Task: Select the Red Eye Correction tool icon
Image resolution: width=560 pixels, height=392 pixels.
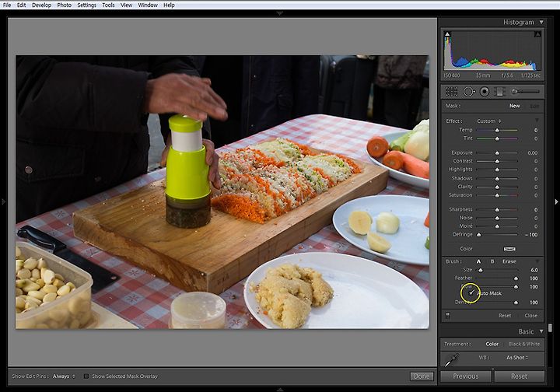Action: coord(485,92)
